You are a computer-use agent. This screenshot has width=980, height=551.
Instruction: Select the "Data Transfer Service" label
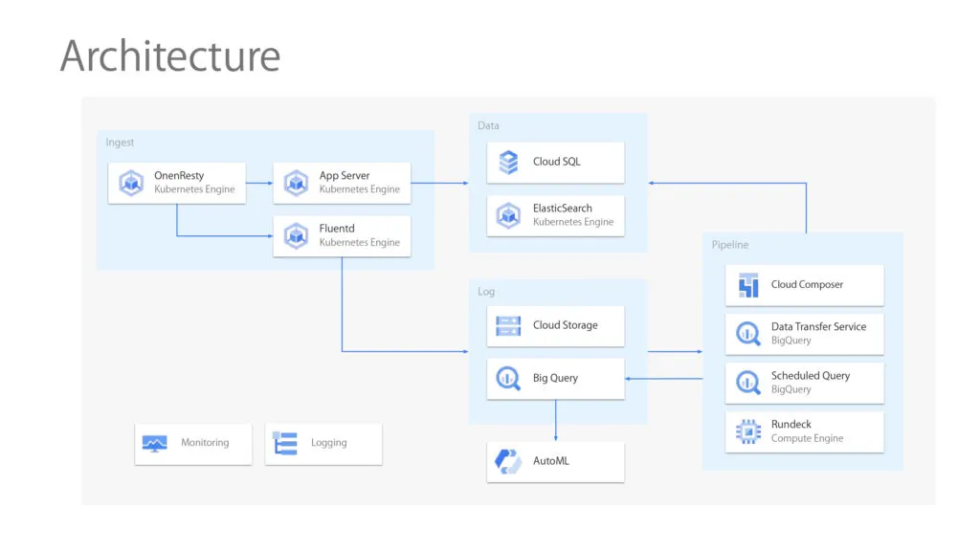[x=819, y=326]
